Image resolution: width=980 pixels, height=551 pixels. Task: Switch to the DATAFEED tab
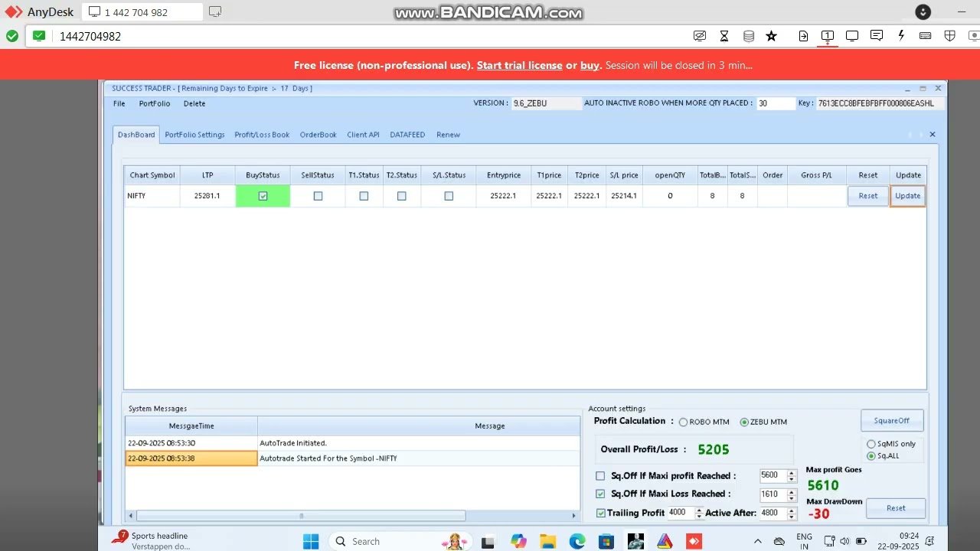pos(407,135)
